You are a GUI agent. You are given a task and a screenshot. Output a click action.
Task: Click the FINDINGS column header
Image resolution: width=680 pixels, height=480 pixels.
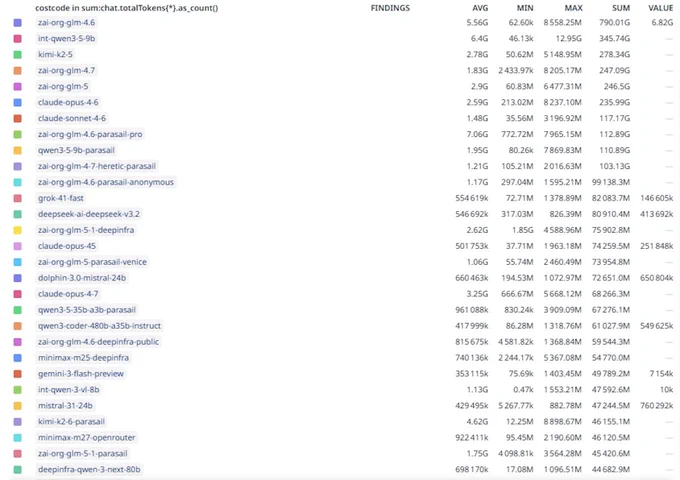click(x=390, y=8)
